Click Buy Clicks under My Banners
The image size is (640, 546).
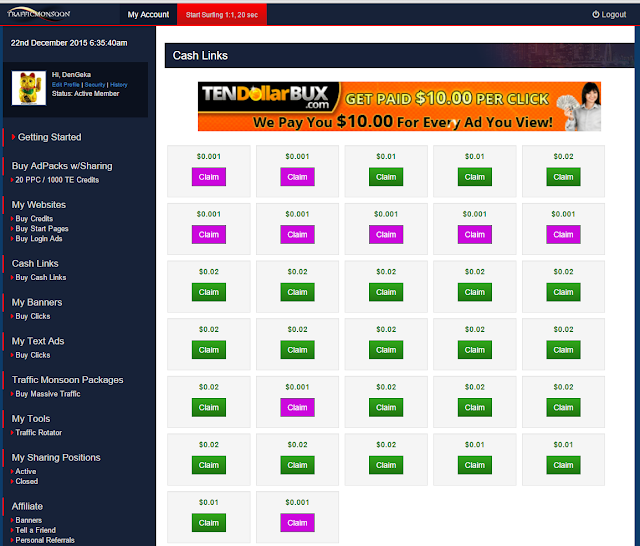click(x=33, y=316)
